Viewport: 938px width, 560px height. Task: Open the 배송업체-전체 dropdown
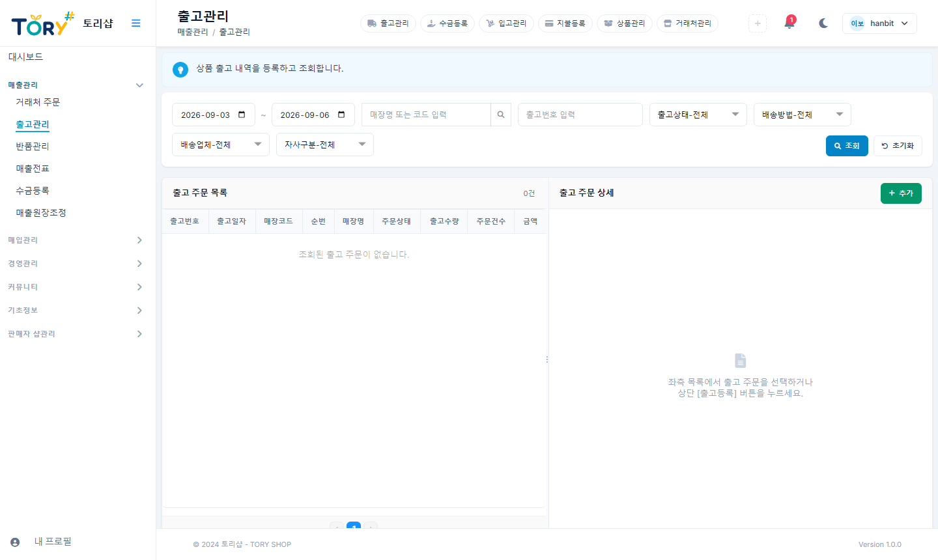(x=221, y=145)
